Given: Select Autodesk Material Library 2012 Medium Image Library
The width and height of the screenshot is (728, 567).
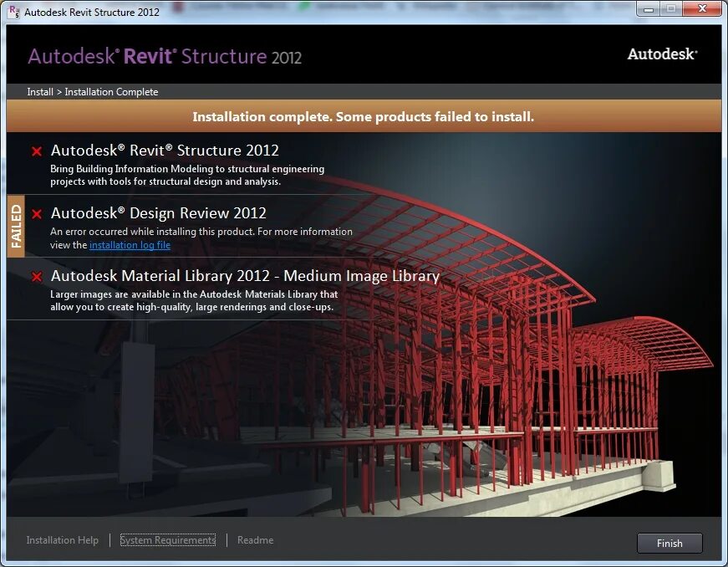Looking at the screenshot, I should pyautogui.click(x=245, y=276).
